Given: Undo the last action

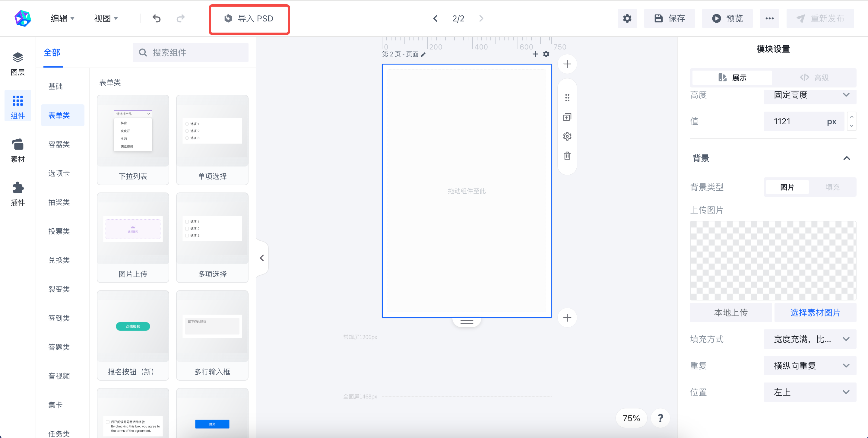Looking at the screenshot, I should (x=156, y=18).
